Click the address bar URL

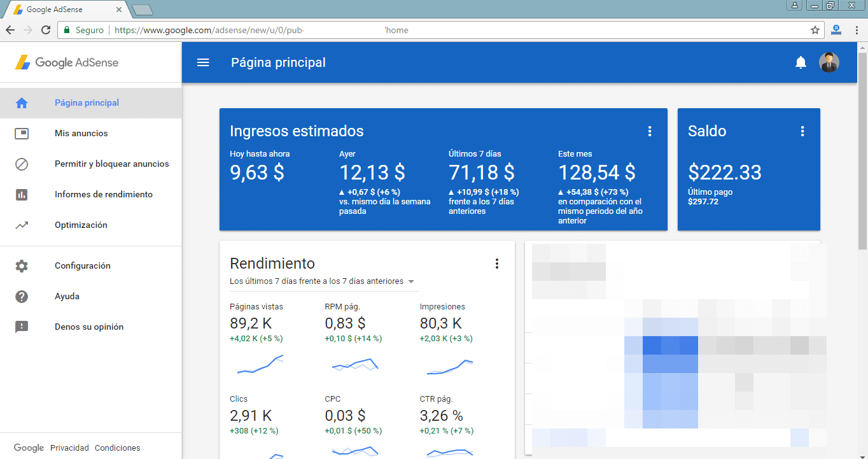coord(262,30)
